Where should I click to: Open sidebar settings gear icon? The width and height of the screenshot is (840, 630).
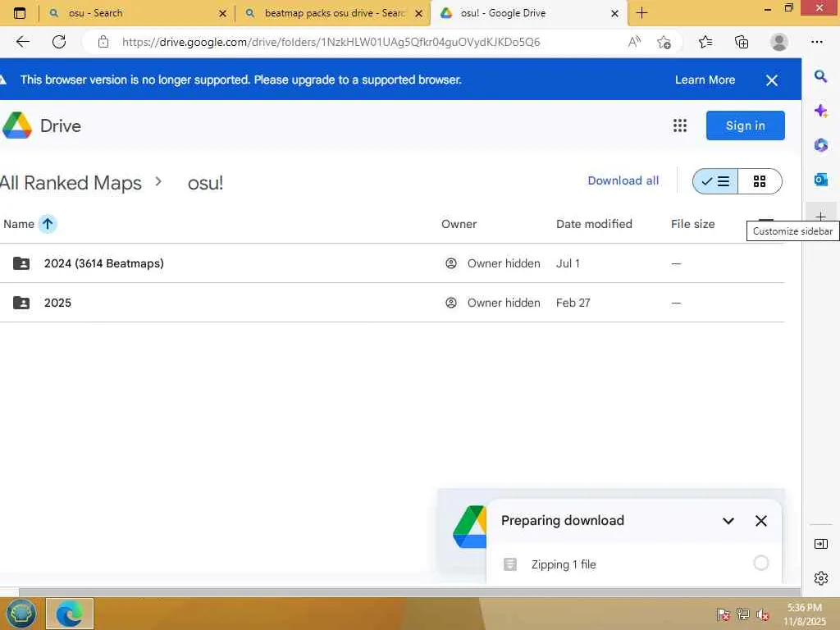pos(820,578)
